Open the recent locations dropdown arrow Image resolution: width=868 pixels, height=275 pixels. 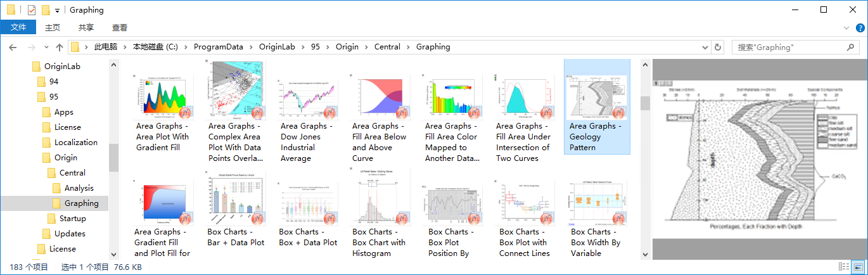[46, 47]
